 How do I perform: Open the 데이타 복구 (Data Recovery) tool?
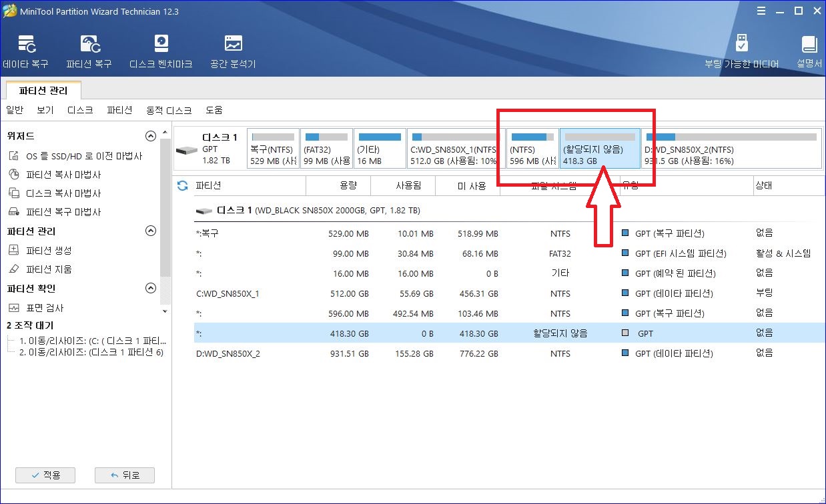point(25,52)
